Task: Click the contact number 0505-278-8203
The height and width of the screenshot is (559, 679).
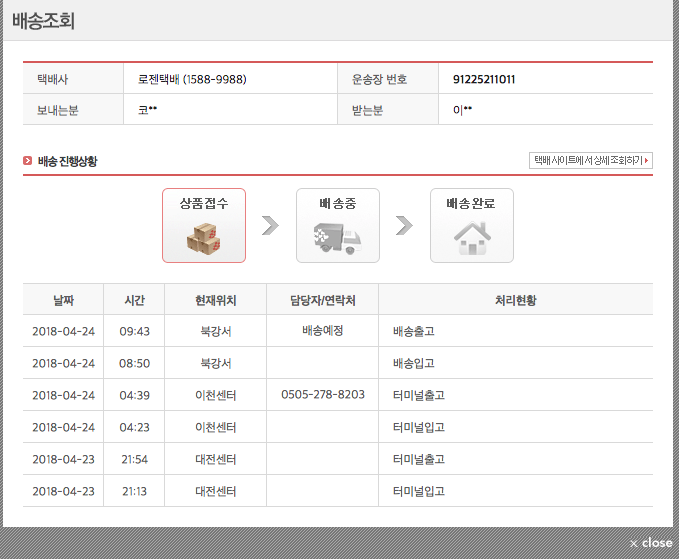Action: coord(322,395)
